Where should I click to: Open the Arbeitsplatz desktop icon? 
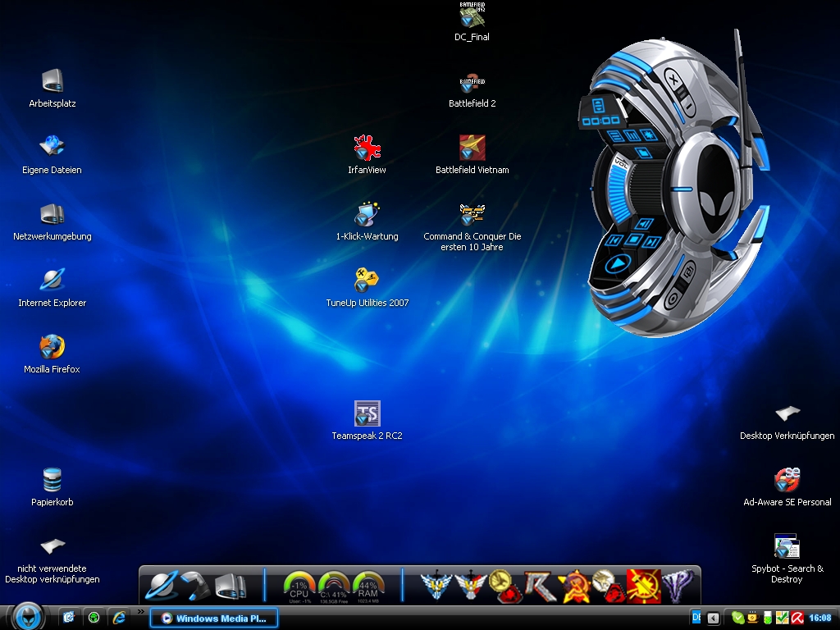point(52,89)
